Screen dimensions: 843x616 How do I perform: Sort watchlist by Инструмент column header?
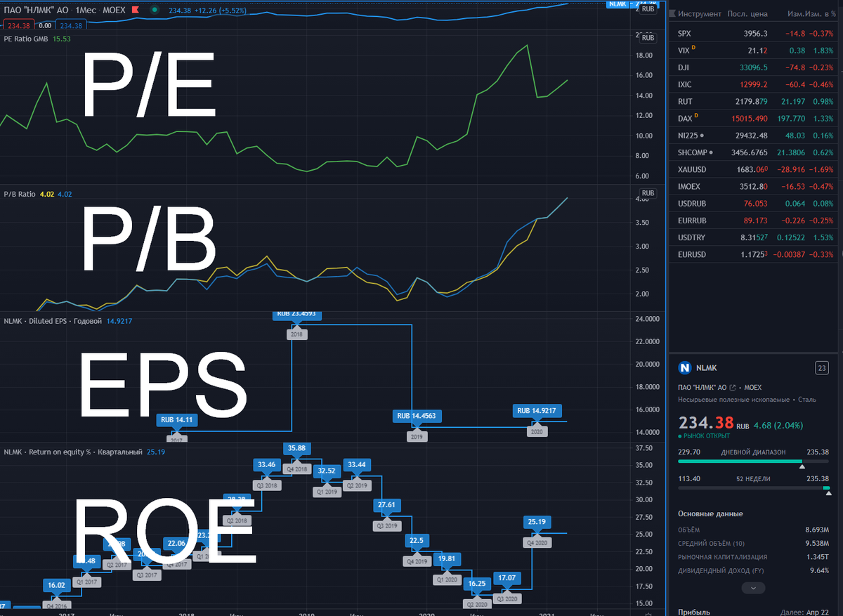click(700, 13)
